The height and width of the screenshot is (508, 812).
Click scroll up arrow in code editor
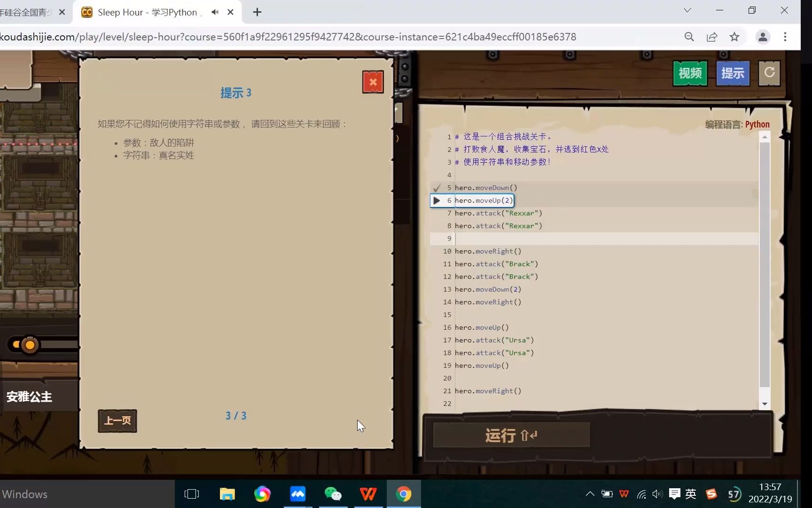[x=765, y=137]
